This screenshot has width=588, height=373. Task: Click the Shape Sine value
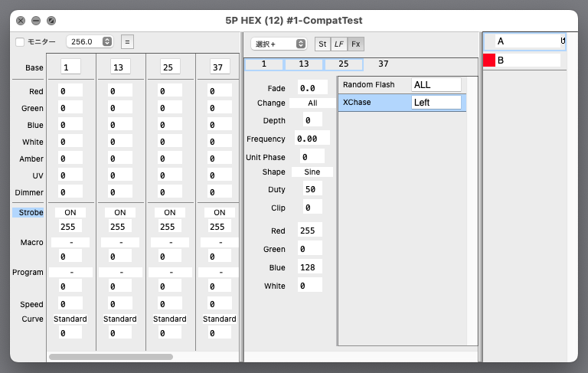point(312,172)
